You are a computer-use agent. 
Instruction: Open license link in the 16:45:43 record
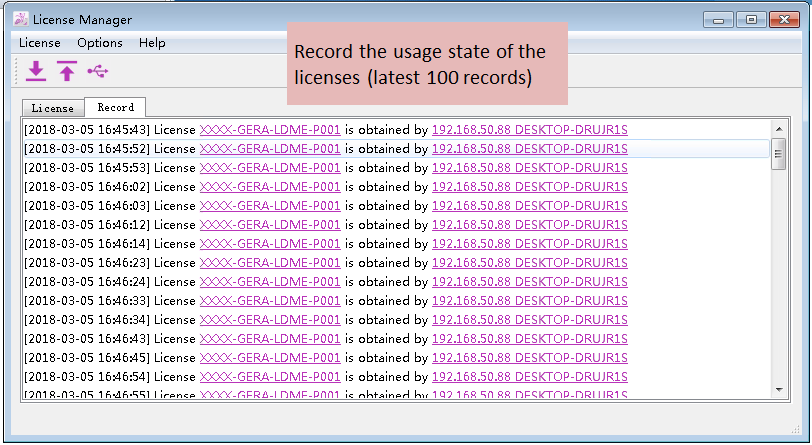point(270,130)
